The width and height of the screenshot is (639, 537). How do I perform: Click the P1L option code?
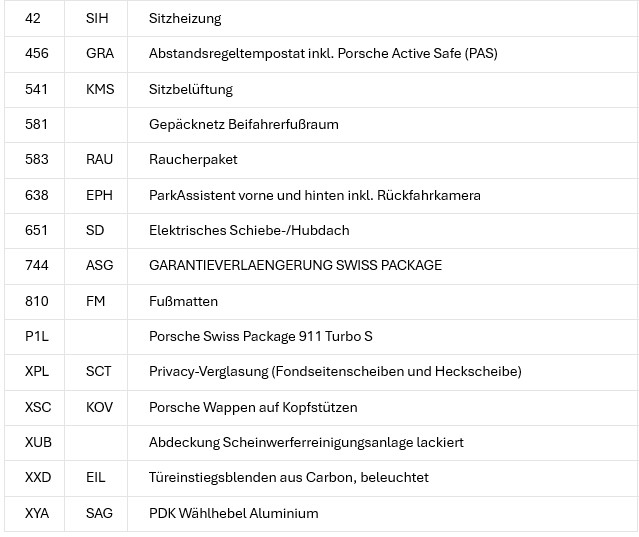tap(37, 336)
